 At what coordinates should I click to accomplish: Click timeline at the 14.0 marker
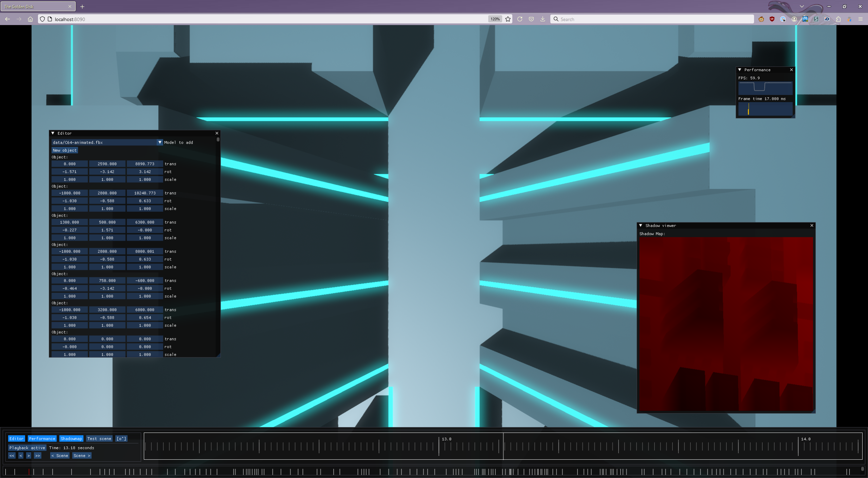(798, 447)
